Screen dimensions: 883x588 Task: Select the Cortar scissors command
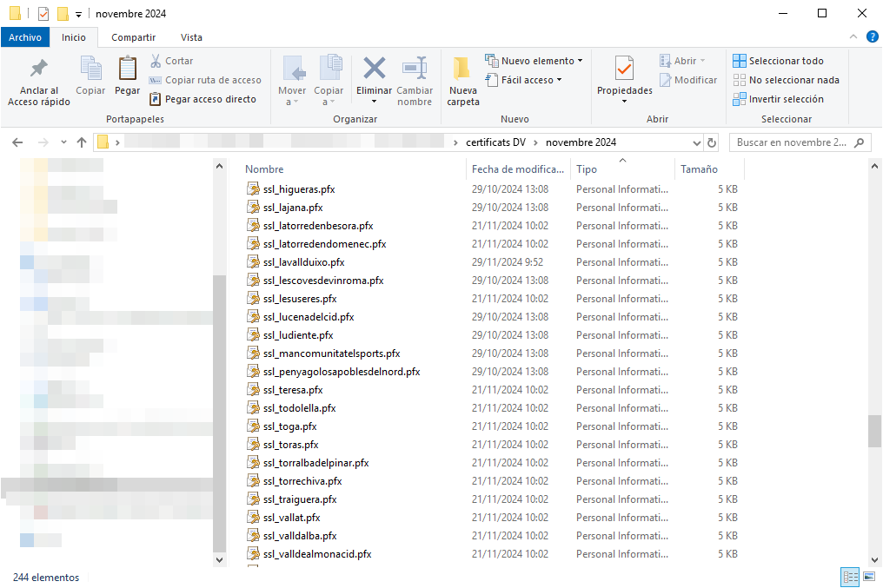(171, 61)
